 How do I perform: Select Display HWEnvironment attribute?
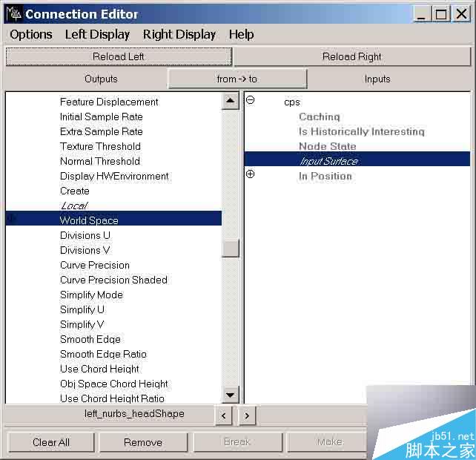(x=114, y=177)
